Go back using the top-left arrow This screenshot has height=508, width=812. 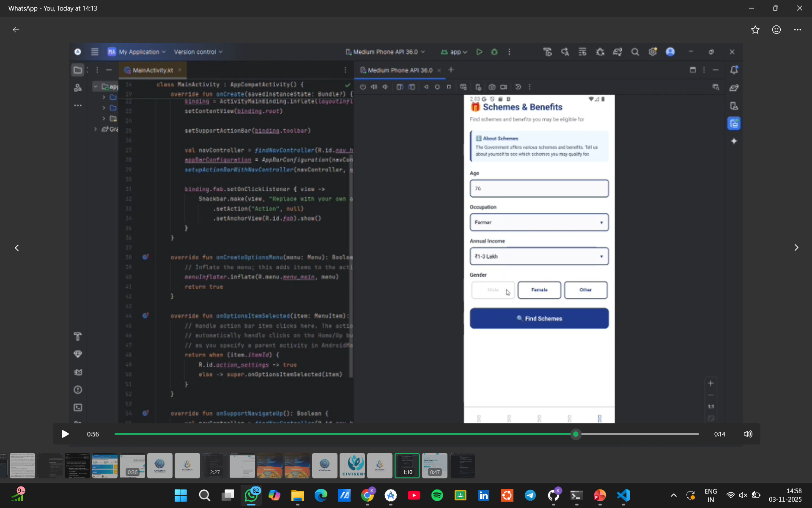click(16, 30)
